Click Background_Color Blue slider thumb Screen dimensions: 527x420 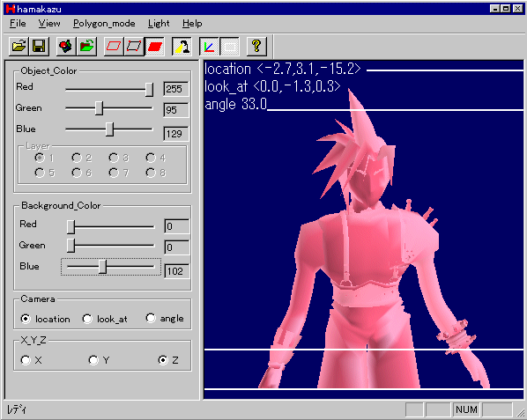click(103, 268)
